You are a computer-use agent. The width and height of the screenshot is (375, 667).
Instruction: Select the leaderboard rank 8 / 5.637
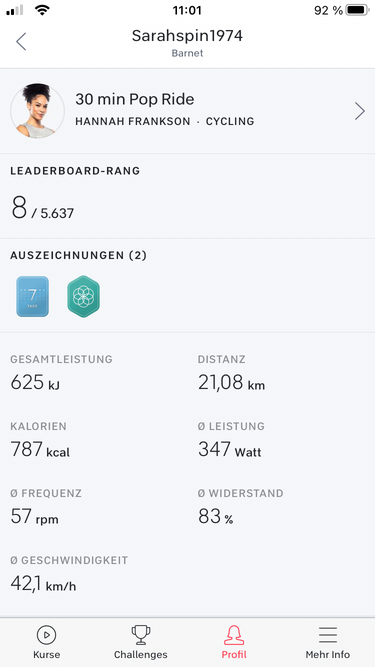click(x=42, y=208)
